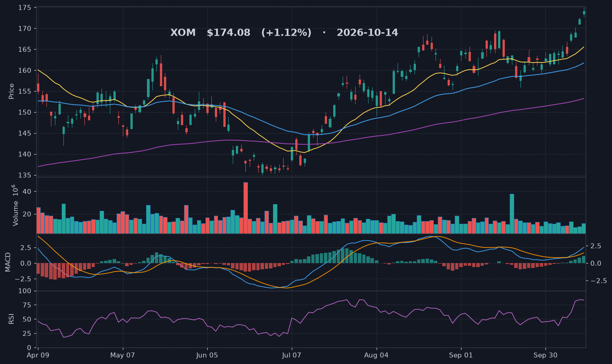Viewport: 612px width, 364px height.
Task: Select the "Sep 01" date tick
Action: 461,356
